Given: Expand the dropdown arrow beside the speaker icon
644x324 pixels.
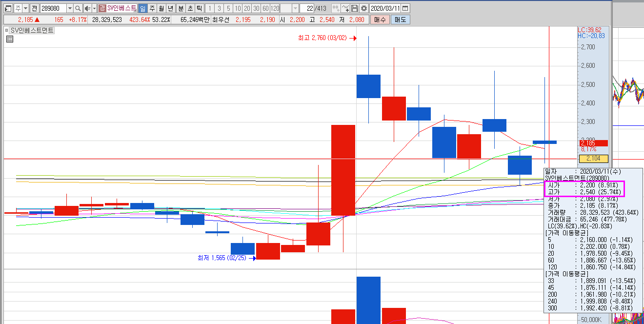Looking at the screenshot, I should pyautogui.click(x=94, y=8).
